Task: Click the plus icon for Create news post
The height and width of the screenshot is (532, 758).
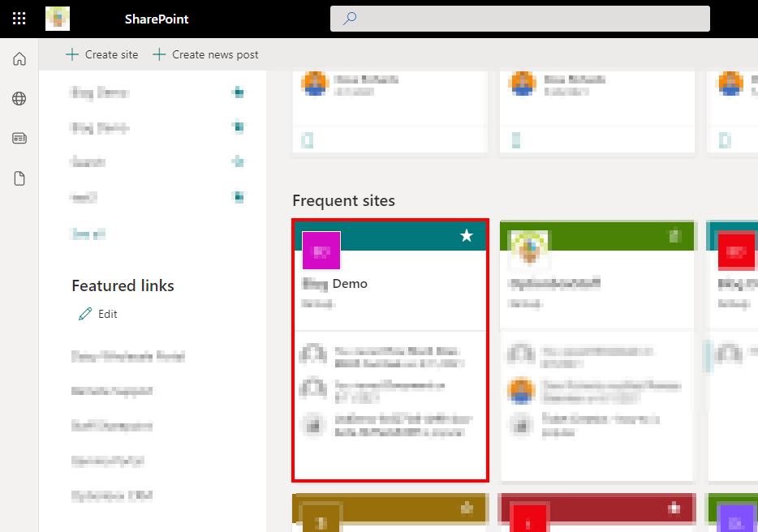Action: (159, 54)
